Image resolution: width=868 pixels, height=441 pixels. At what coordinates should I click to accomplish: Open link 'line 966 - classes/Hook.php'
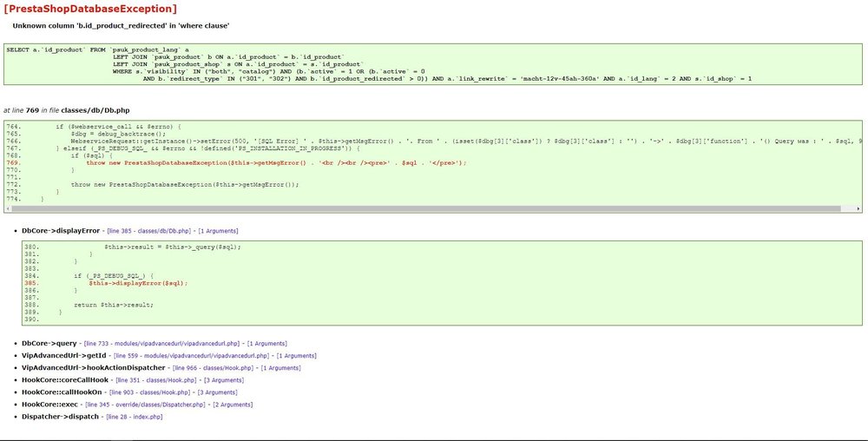click(x=214, y=368)
